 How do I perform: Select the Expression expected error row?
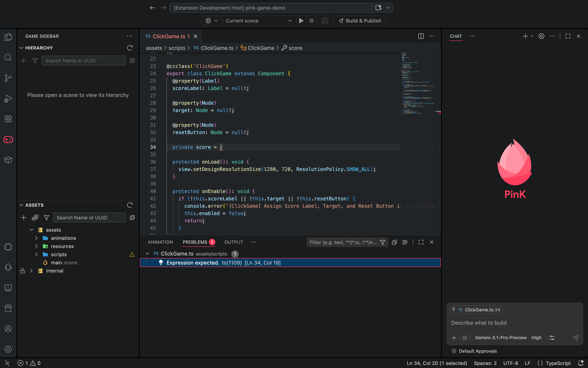[290, 263]
